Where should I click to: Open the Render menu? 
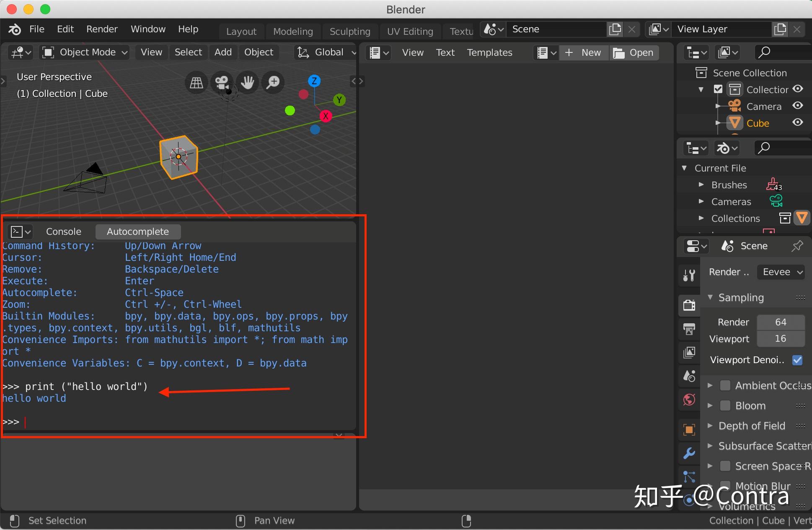click(101, 29)
